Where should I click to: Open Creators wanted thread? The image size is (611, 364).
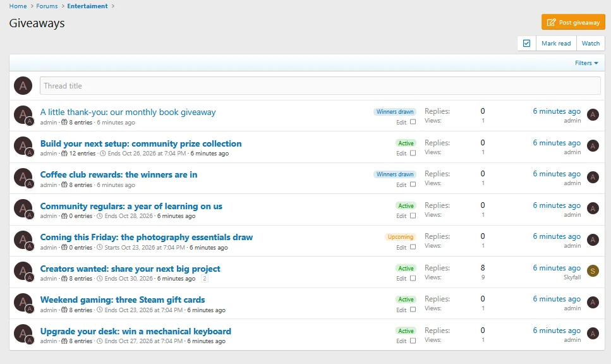click(130, 269)
